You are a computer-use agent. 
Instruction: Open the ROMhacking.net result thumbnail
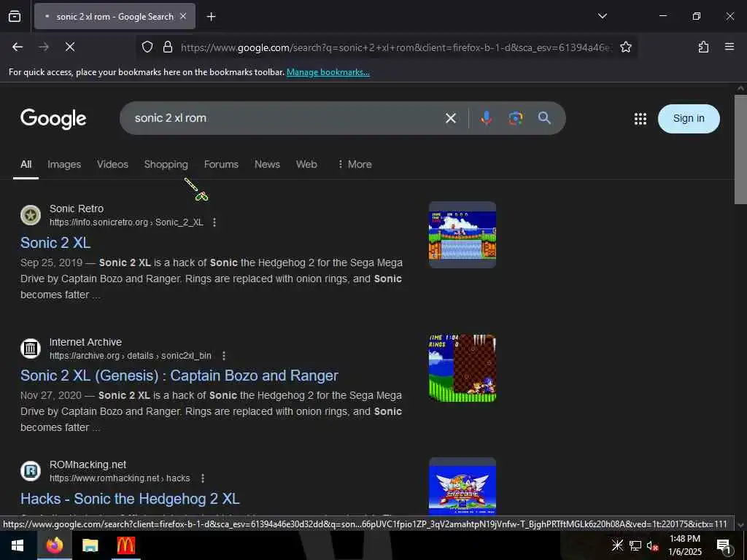point(462,486)
